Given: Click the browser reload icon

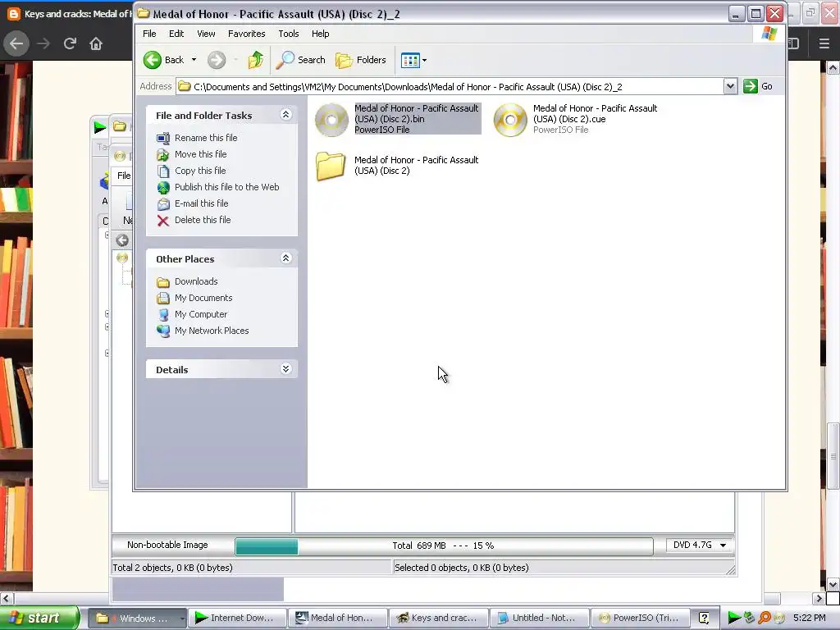Looking at the screenshot, I should click(70, 43).
